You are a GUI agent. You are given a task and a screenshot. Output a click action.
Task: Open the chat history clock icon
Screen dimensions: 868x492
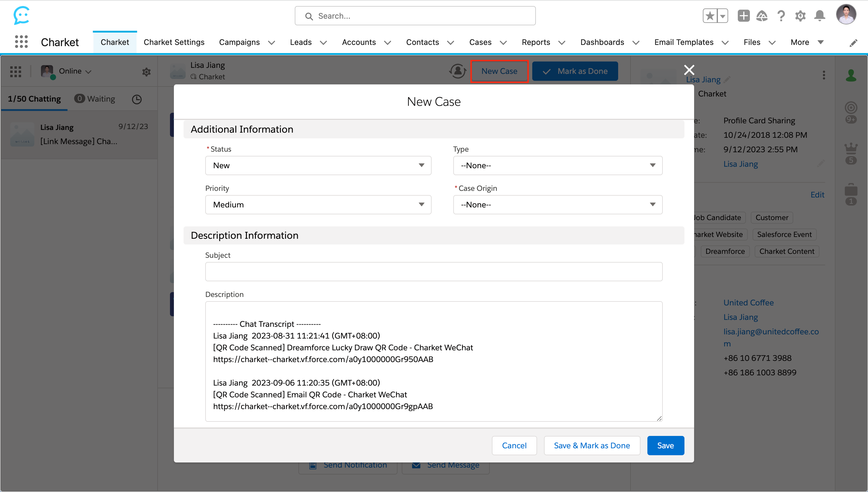(137, 99)
